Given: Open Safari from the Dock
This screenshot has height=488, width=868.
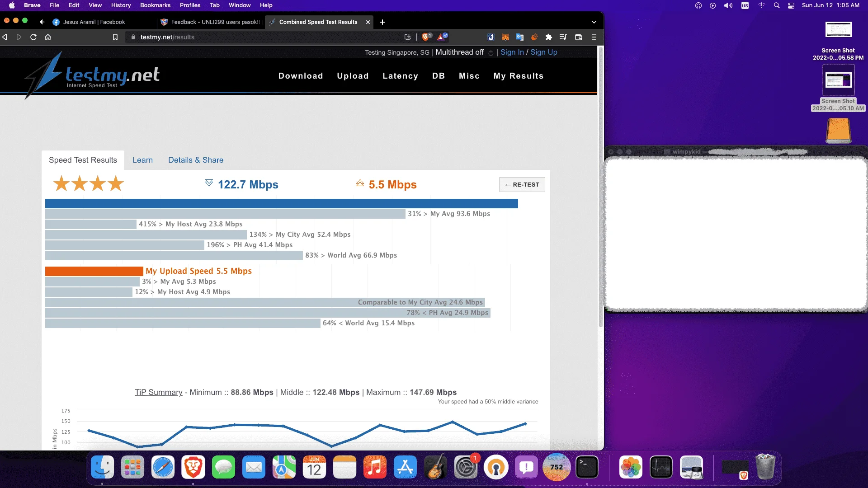Looking at the screenshot, I should (x=163, y=467).
